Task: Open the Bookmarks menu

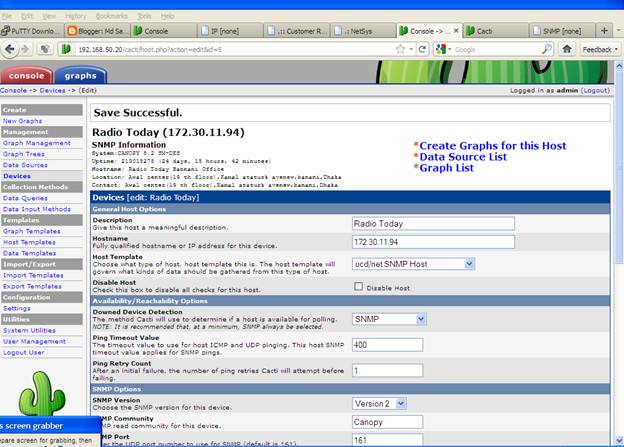Action: (x=112, y=16)
